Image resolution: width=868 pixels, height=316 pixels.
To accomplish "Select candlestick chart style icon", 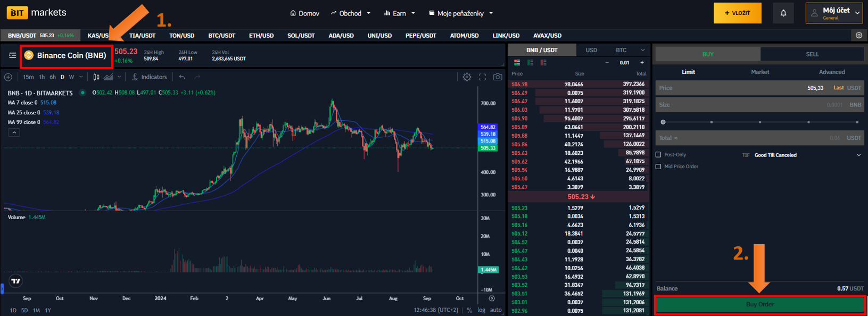I will pyautogui.click(x=96, y=77).
